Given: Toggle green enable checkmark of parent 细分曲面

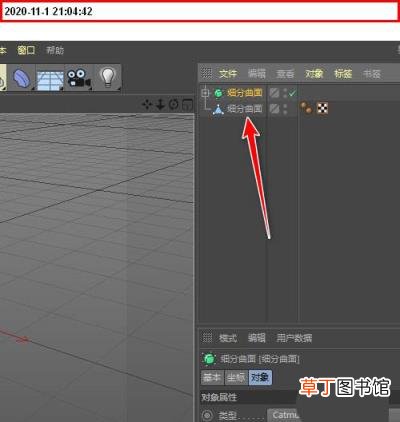Looking at the screenshot, I should (x=292, y=93).
